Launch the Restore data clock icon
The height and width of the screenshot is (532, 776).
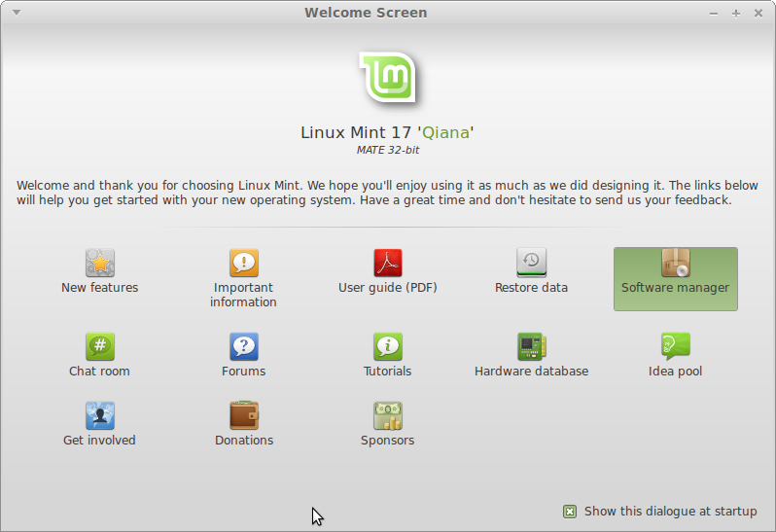pyautogui.click(x=532, y=263)
